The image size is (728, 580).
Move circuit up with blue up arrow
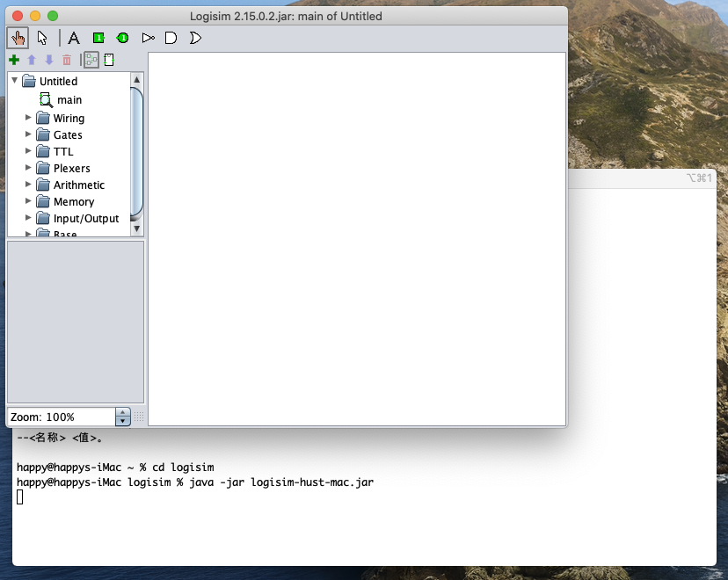32,60
